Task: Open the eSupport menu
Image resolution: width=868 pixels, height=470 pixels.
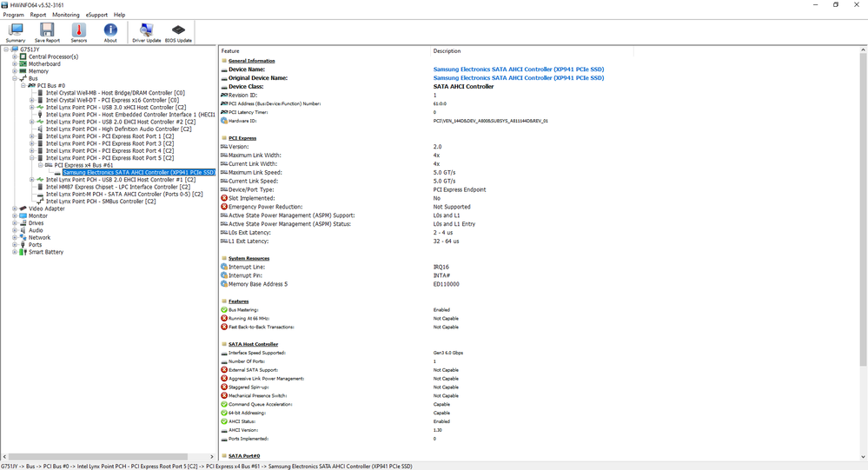Action: 96,15
